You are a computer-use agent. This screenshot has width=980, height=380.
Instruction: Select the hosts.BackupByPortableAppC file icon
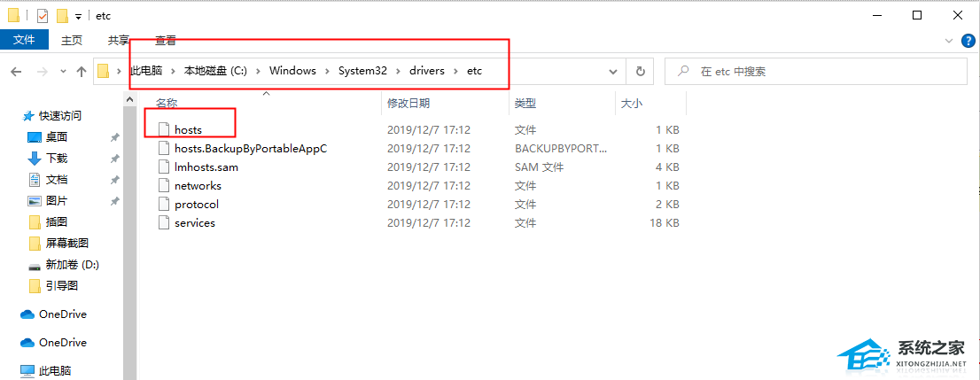pos(164,148)
